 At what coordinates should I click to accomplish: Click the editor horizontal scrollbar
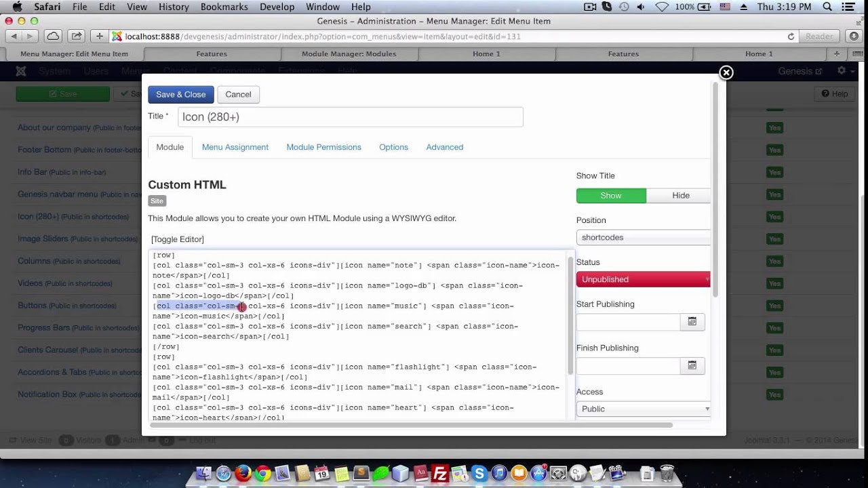click(411, 425)
